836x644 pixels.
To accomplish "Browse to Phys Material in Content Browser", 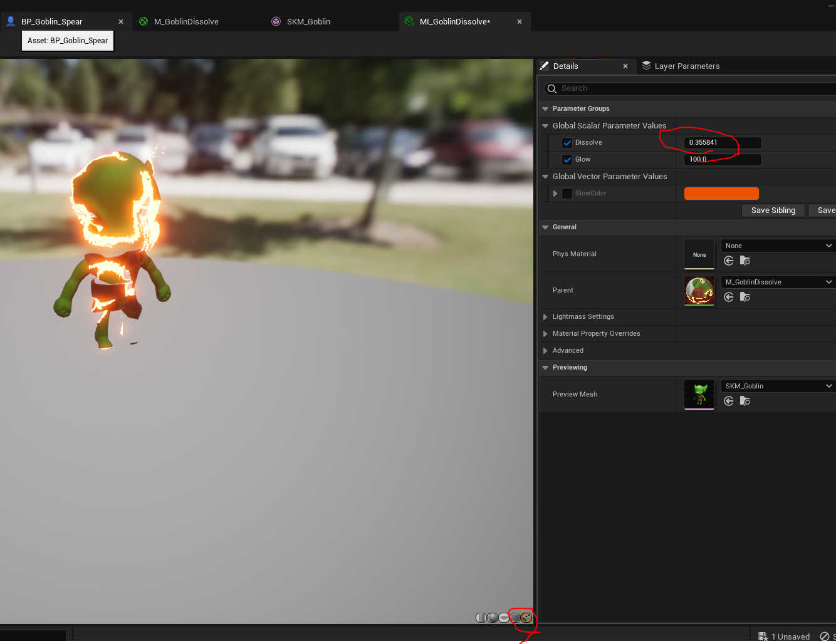I will tap(745, 261).
